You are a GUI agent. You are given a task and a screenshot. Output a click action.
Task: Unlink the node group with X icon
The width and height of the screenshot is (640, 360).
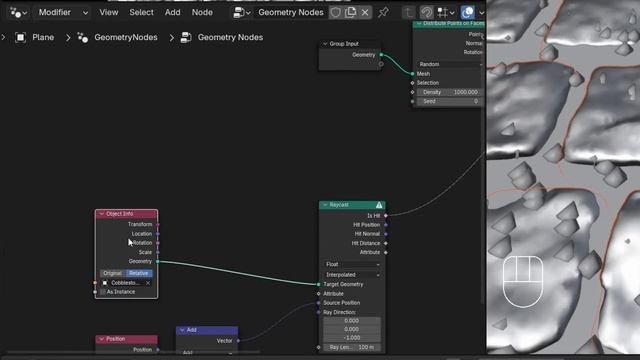[x=365, y=13]
